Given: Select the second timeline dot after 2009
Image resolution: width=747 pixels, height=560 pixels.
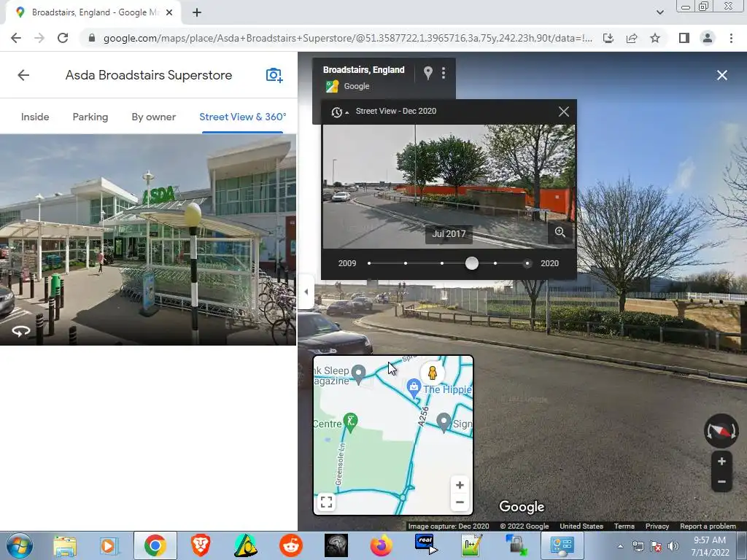Looking at the screenshot, I should click(x=406, y=263).
